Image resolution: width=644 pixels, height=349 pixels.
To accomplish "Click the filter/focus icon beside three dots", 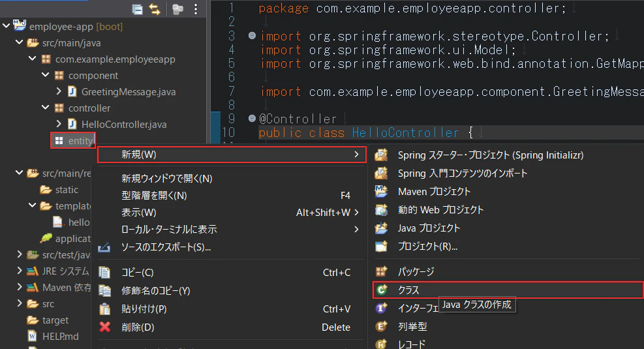I will pyautogui.click(x=177, y=9).
